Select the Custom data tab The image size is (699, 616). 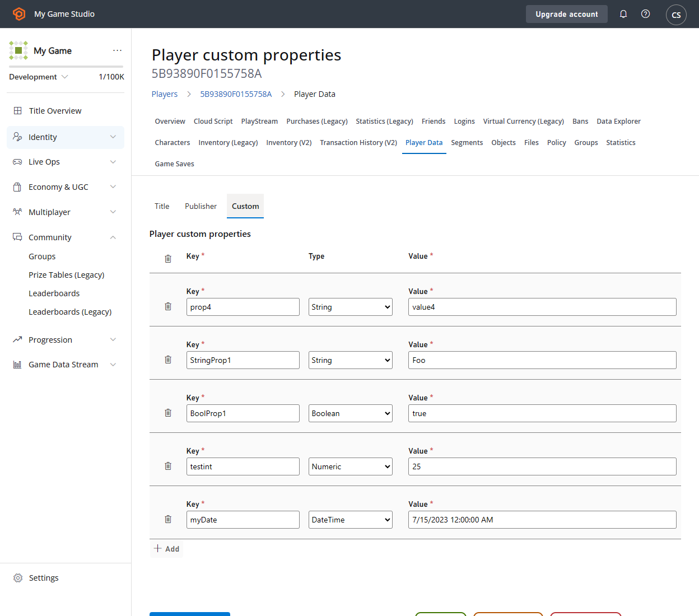(245, 206)
